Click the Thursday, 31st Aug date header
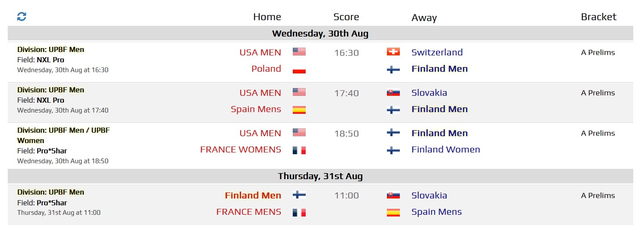 [x=320, y=176]
